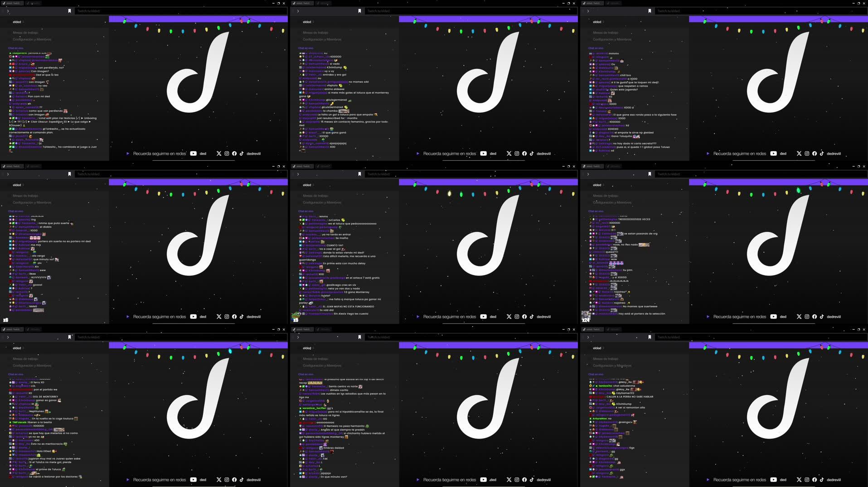Click the TikTok icon beside dedreviil handle

pos(242,153)
